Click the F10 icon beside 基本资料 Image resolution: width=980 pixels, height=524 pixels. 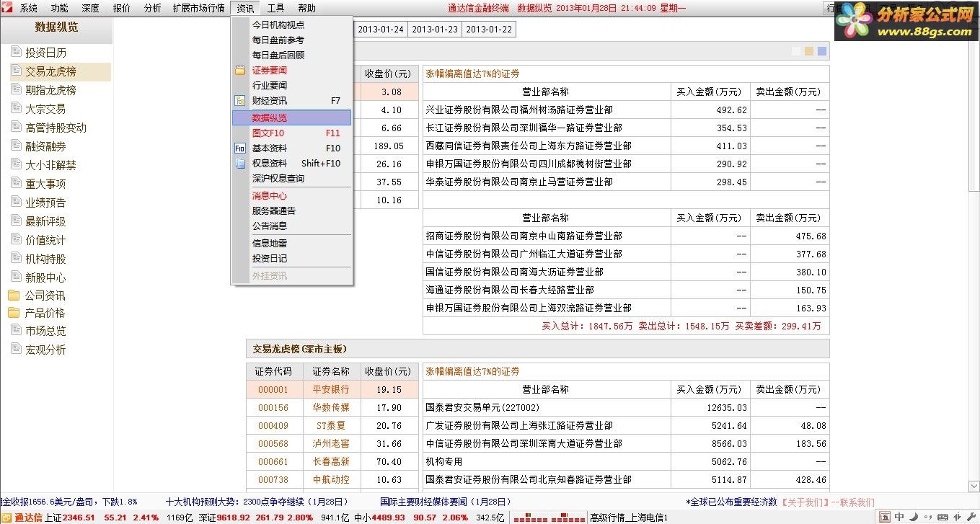tap(240, 148)
